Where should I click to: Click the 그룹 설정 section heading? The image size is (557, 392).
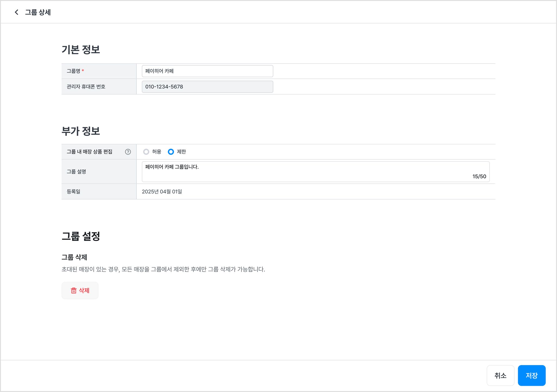(x=81, y=236)
